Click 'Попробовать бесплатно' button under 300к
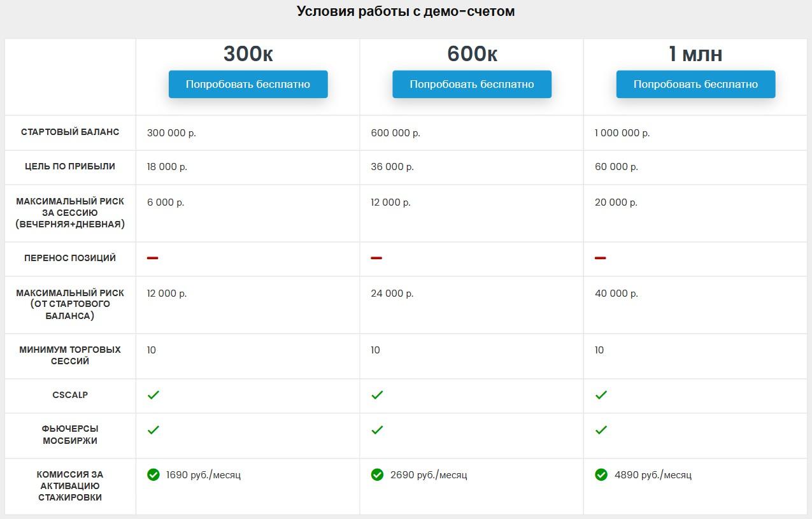 pos(248,84)
